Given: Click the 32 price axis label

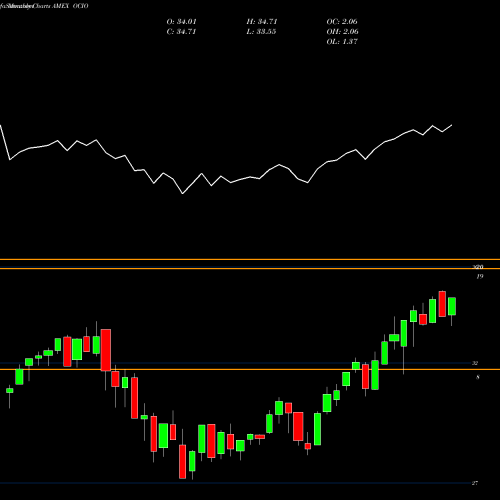Looking at the screenshot, I should 475,363.
